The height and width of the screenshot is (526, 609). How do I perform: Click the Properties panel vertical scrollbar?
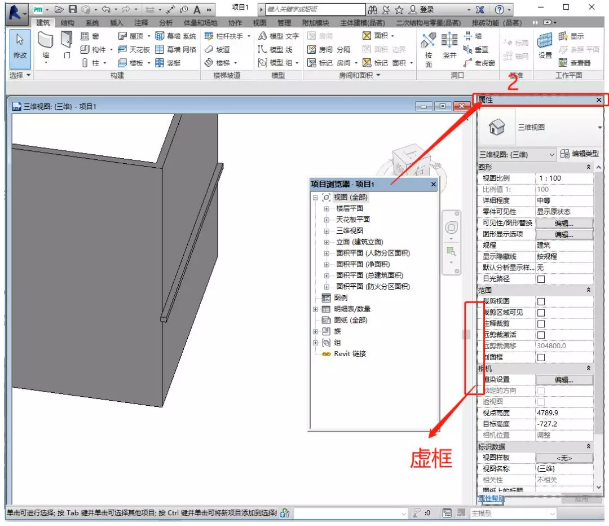click(x=598, y=328)
